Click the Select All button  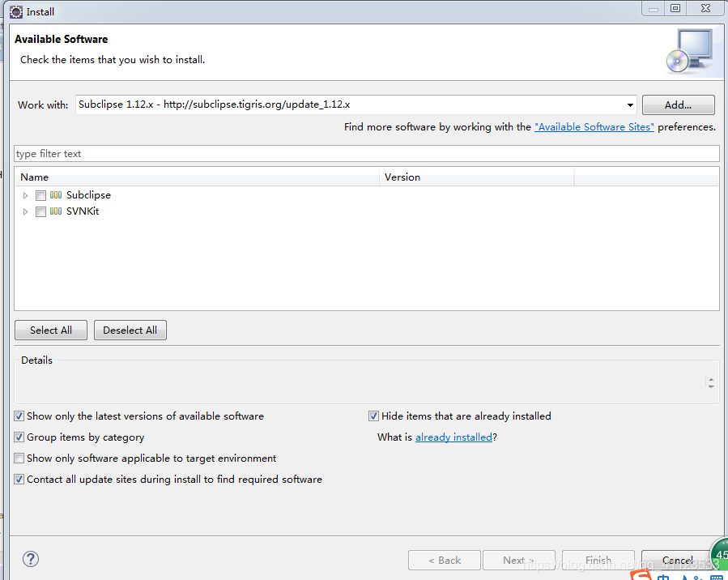(51, 331)
